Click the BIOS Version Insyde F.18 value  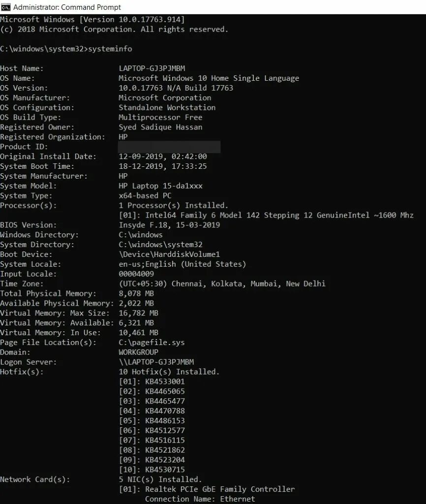(169, 225)
